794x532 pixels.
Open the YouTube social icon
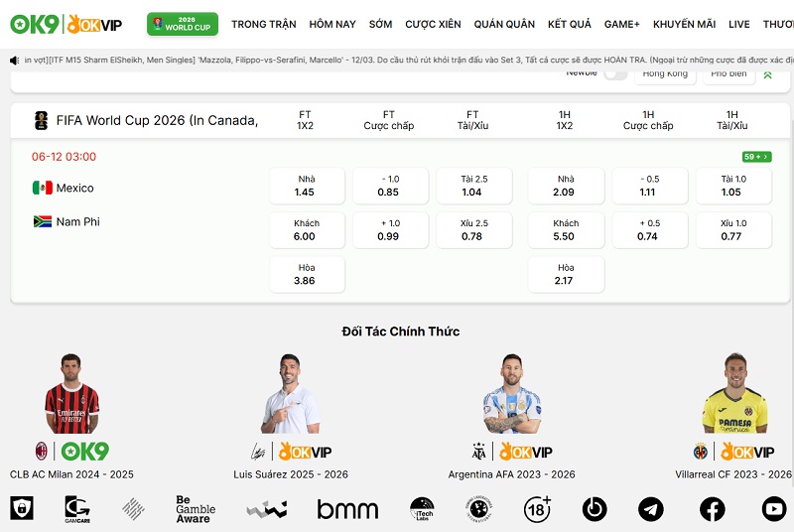click(x=774, y=509)
